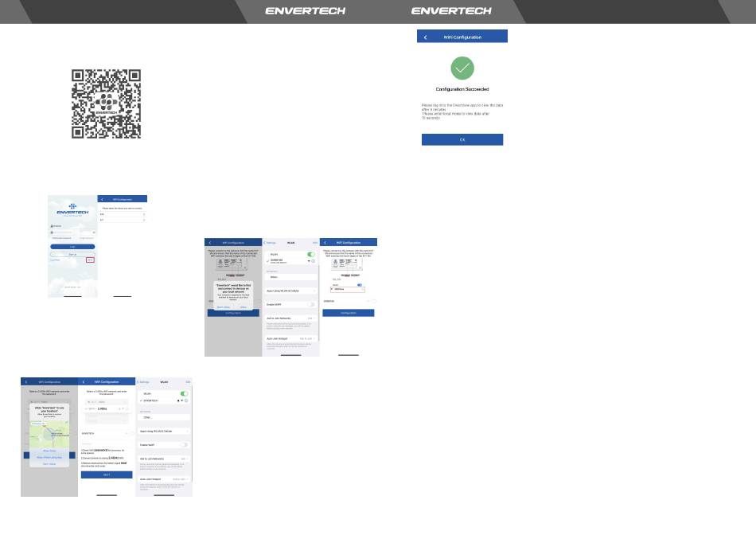Tap info icon on ENVERTECH network row
The width and height of the screenshot is (756, 535).
[x=186, y=400]
